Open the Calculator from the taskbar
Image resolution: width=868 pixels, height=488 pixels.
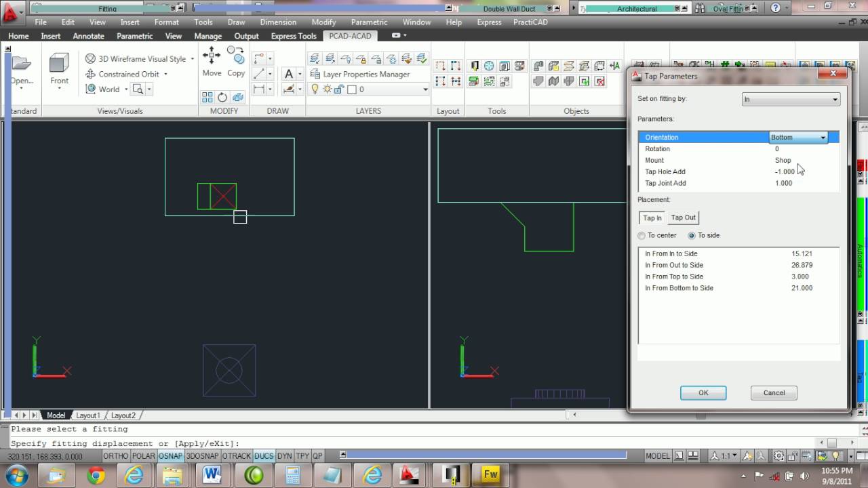pyautogui.click(x=293, y=475)
